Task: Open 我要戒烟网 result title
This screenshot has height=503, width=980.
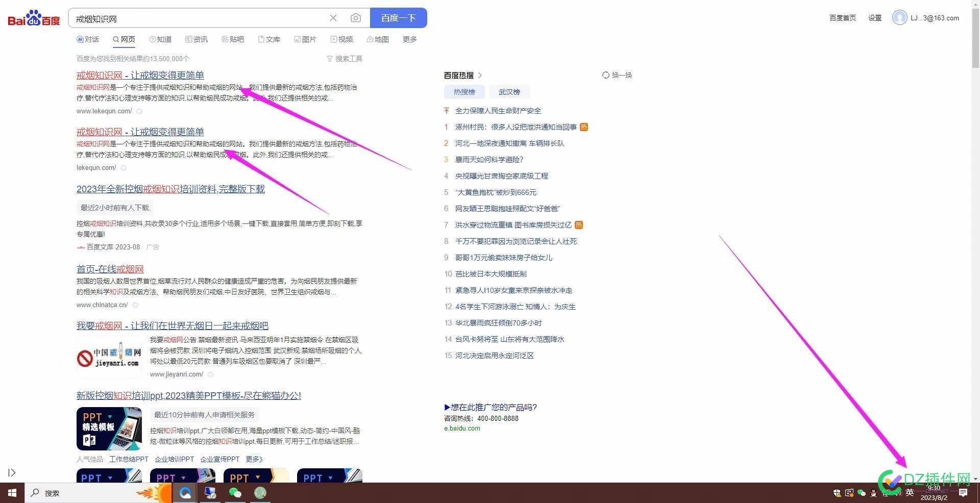Action: pos(173,325)
